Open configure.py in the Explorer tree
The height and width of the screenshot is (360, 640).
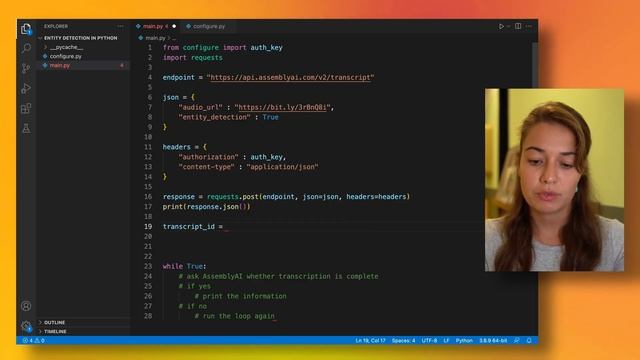[x=65, y=56]
